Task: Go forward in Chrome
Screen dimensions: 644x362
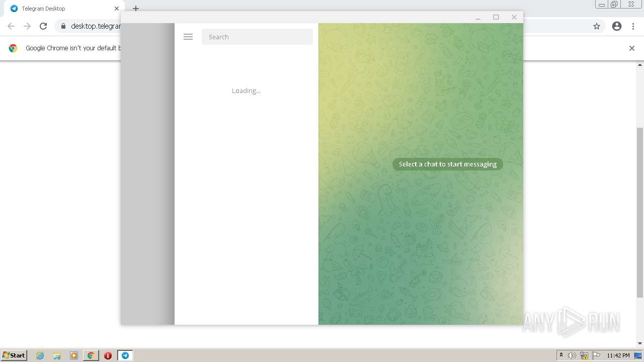Action: [x=27, y=26]
